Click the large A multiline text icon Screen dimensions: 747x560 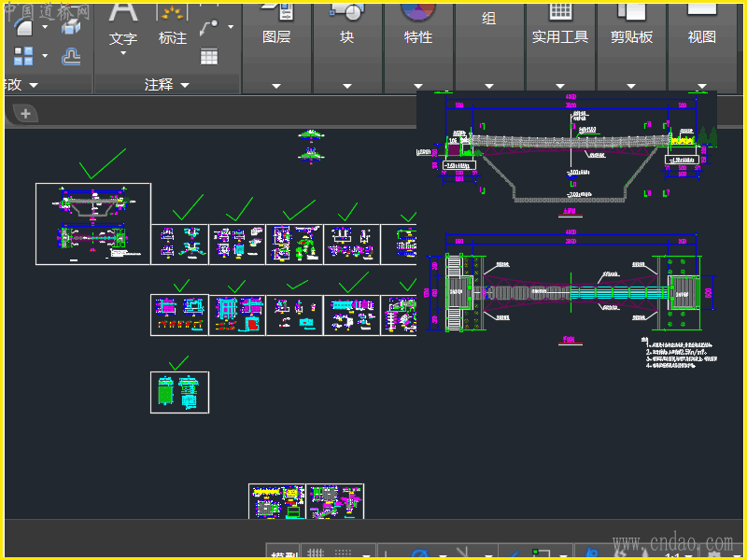pyautogui.click(x=123, y=12)
